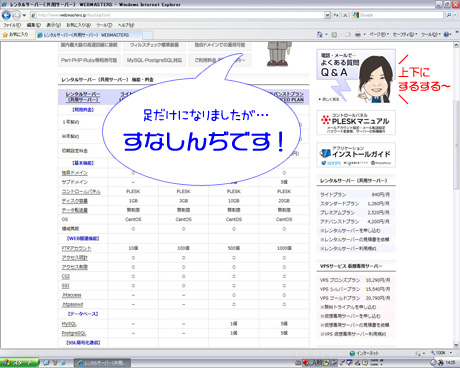Open the ツール menu in menu bar

104,25
